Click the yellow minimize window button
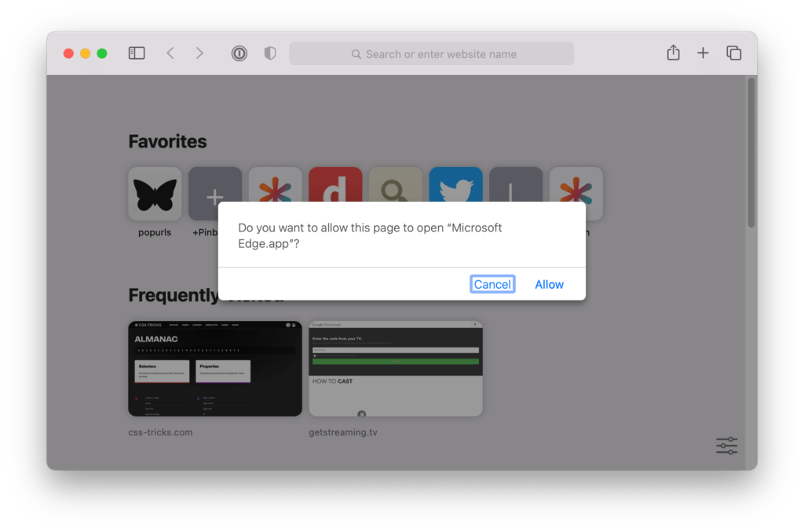The image size is (804, 532). coord(85,53)
